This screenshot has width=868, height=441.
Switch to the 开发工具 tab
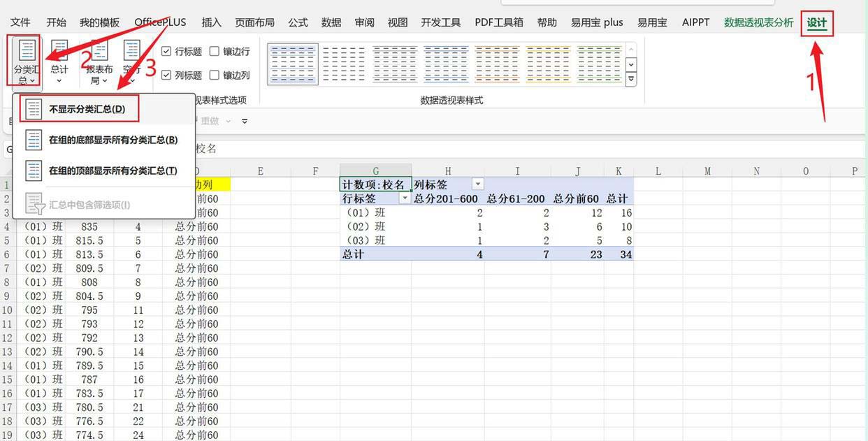[441, 22]
